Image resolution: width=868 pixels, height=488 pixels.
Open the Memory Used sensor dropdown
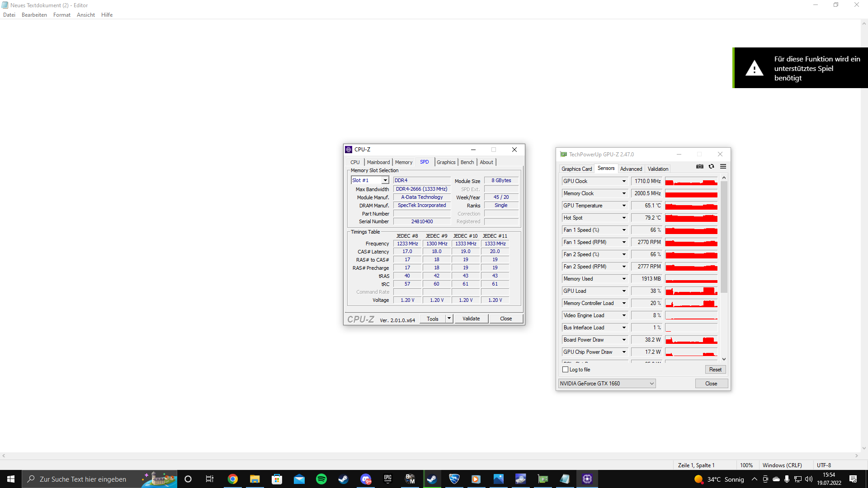tap(624, 279)
